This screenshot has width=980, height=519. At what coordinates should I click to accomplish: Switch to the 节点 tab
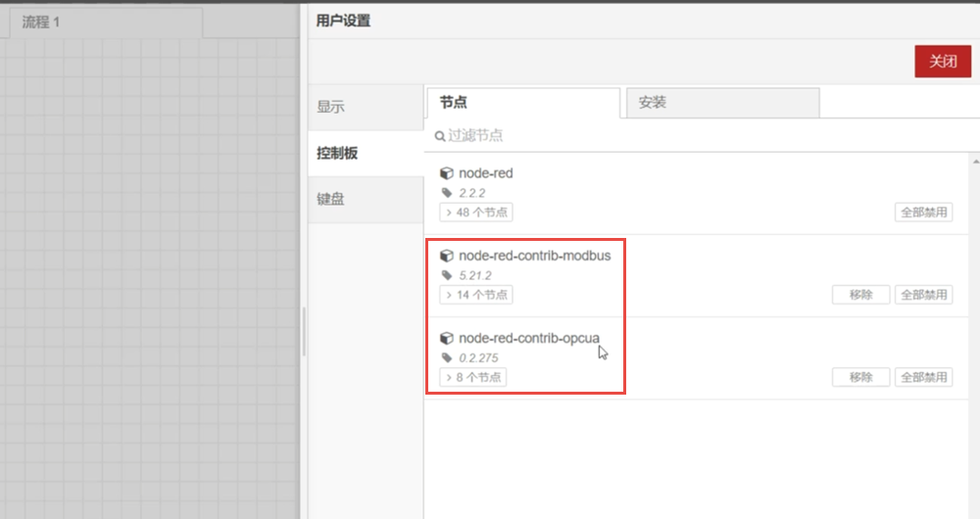523,103
